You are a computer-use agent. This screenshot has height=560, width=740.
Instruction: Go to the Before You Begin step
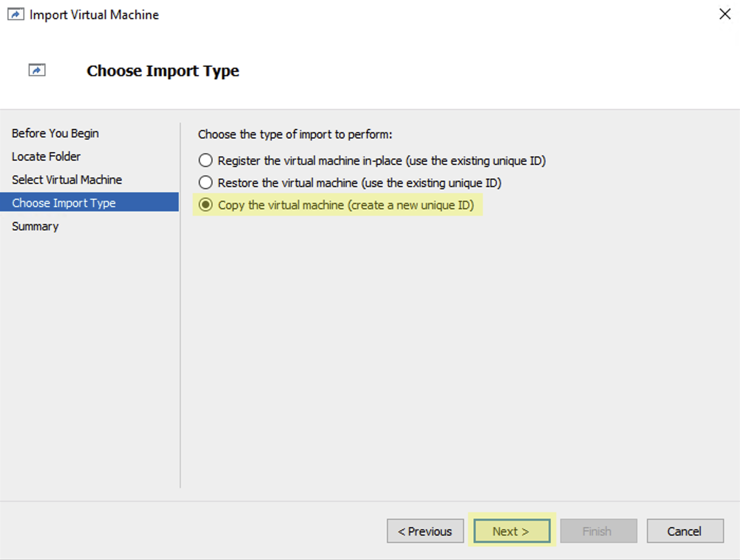55,133
